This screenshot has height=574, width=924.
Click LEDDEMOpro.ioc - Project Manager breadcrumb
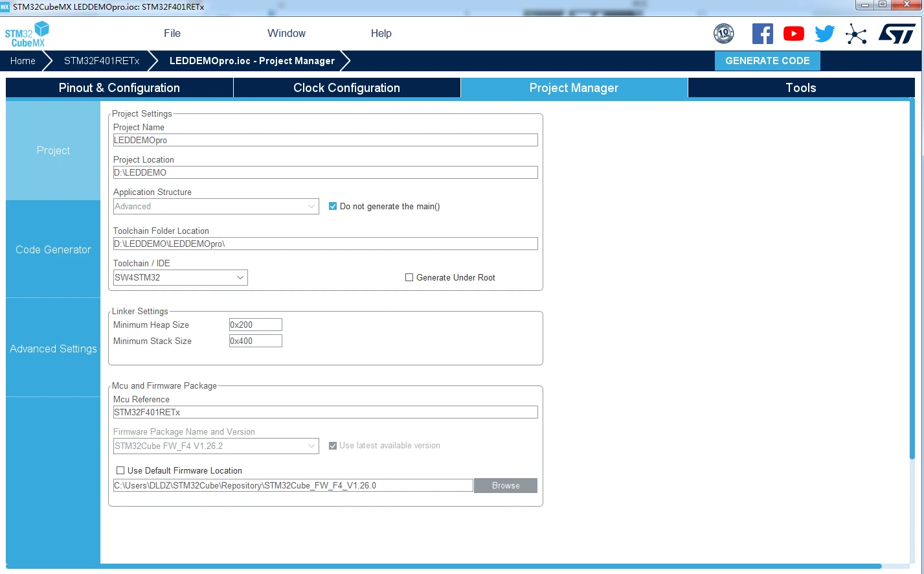[252, 61]
